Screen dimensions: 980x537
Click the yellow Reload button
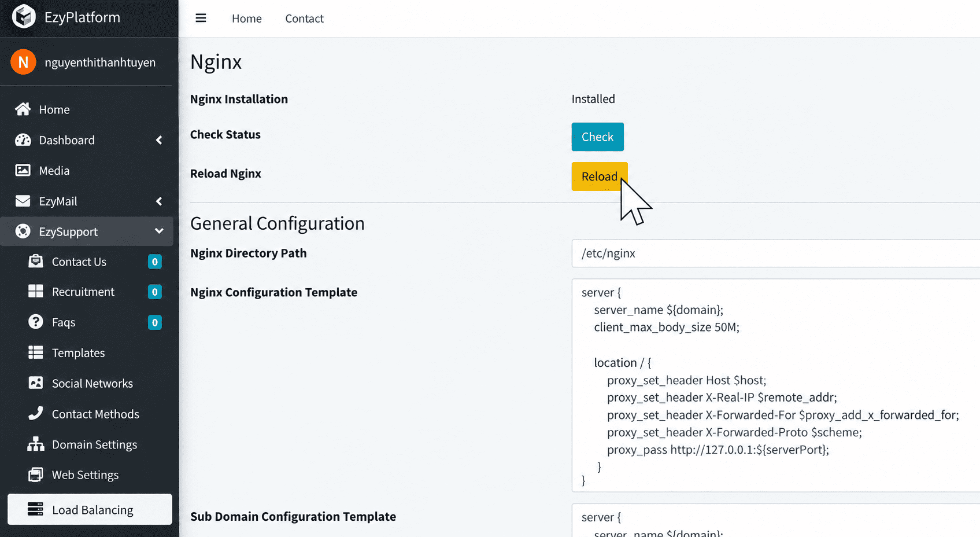coord(600,176)
